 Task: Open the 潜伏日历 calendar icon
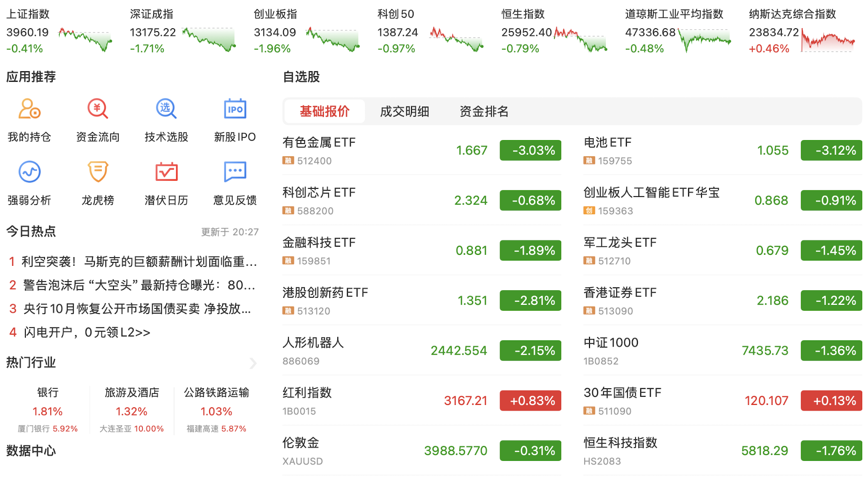coord(166,172)
